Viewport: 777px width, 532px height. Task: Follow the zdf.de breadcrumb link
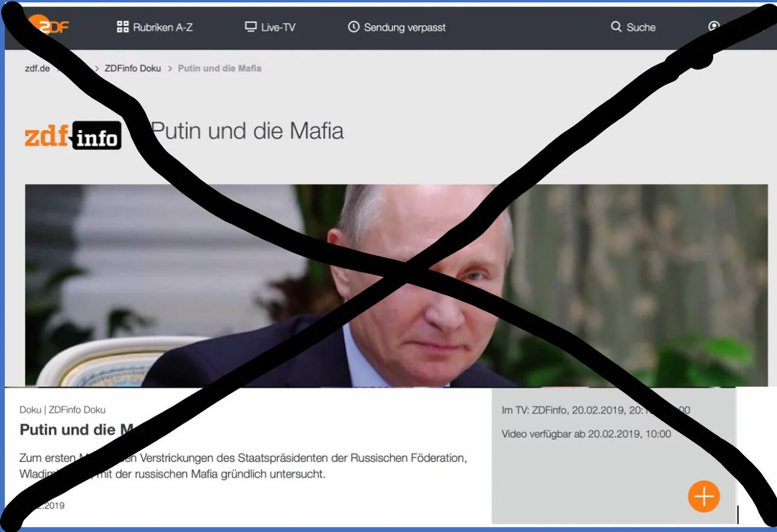[37, 68]
